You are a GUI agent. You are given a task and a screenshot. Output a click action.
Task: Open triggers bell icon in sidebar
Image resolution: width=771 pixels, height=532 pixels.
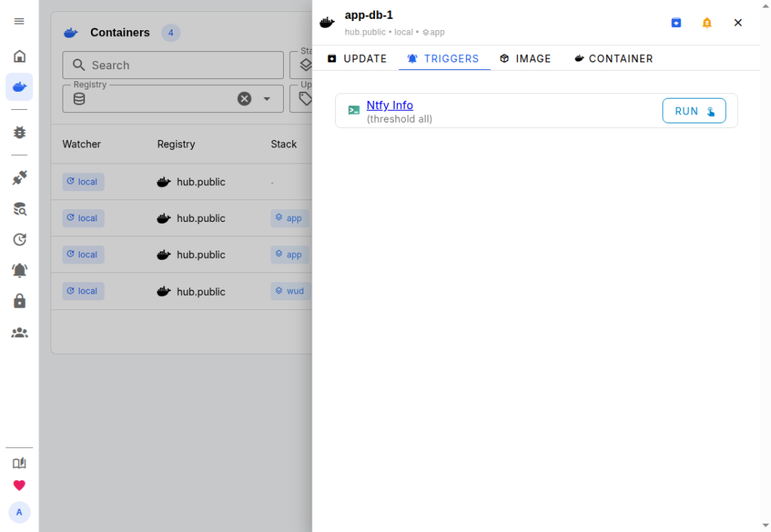19,270
